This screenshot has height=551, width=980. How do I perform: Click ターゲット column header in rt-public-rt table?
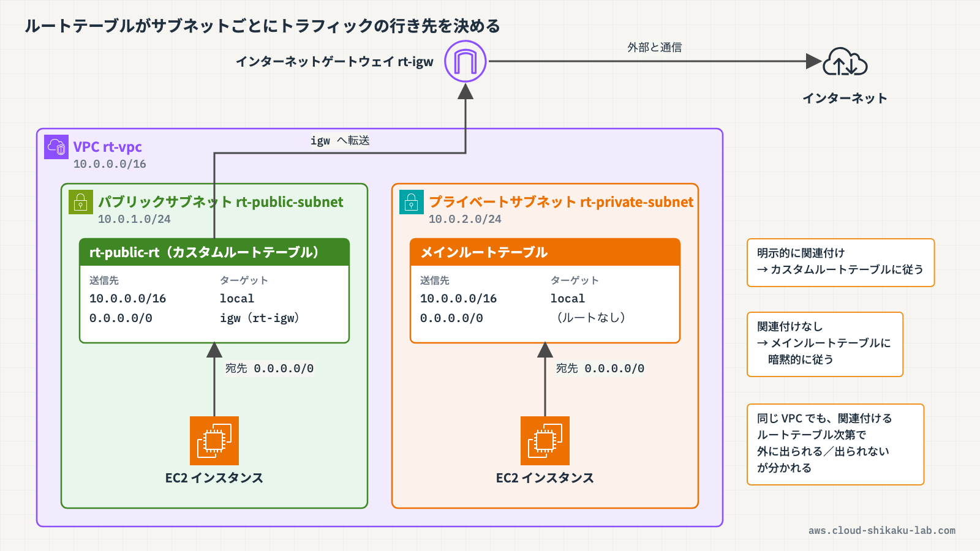[x=244, y=280]
